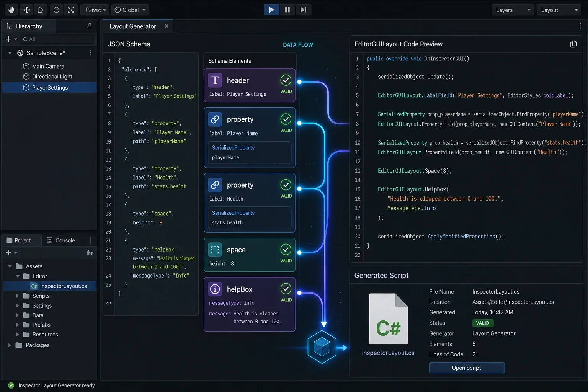Select the Hand view tool
The image size is (588, 392).
[x=11, y=10]
